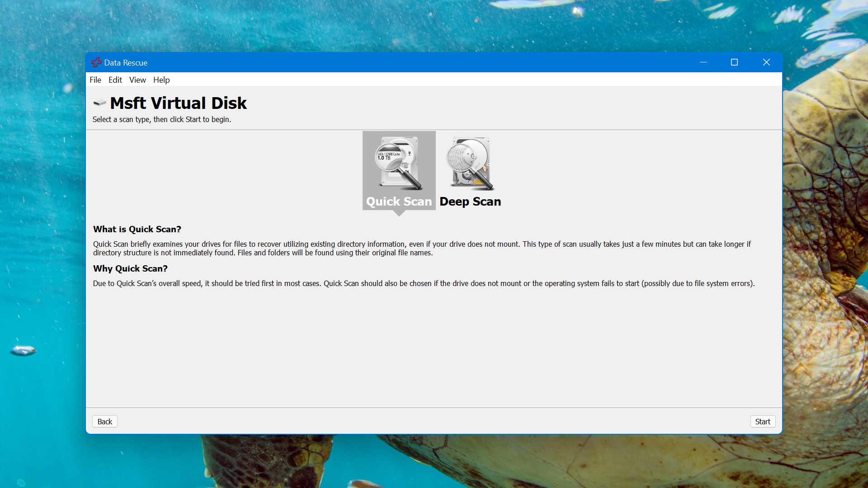Click the 'Due to Quick Scan's overall speed' paragraph

424,283
